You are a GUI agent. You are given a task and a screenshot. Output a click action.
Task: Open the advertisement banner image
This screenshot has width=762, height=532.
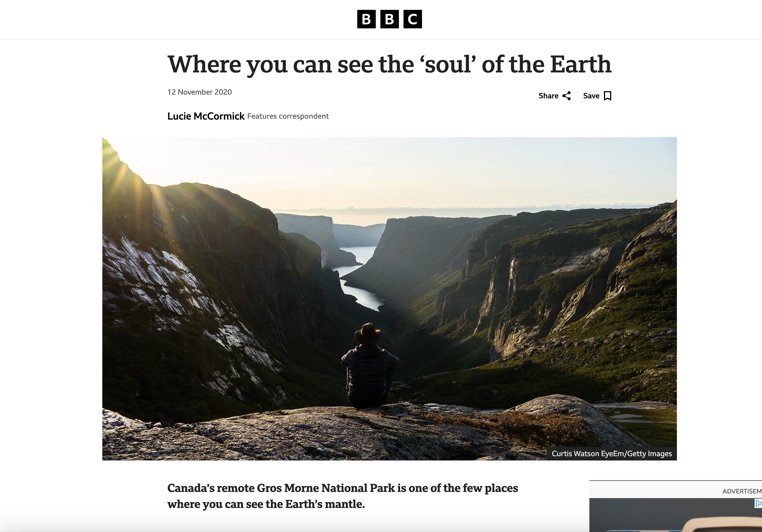676,515
